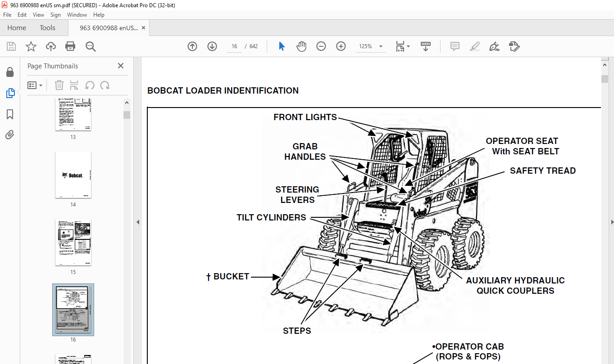The image size is (614, 364).
Task: Select the Highlight text pen icon
Action: click(474, 46)
